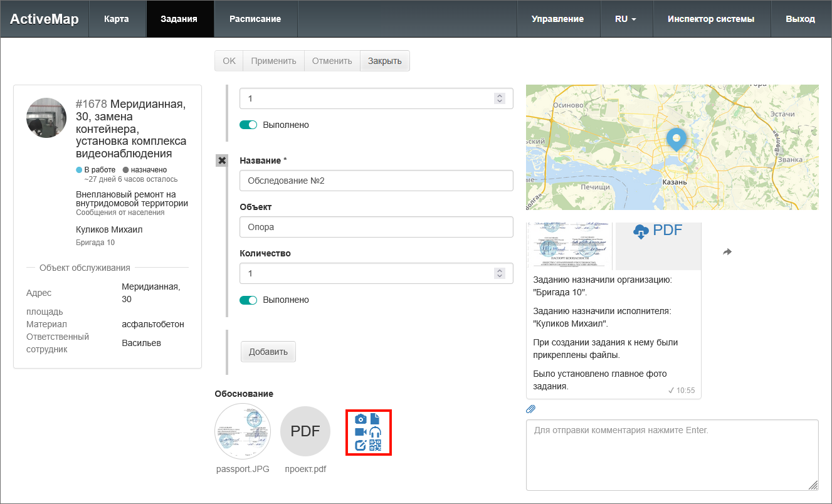This screenshot has width=832, height=504.
Task: Click the camera icon to attach photo
Action: pyautogui.click(x=361, y=419)
